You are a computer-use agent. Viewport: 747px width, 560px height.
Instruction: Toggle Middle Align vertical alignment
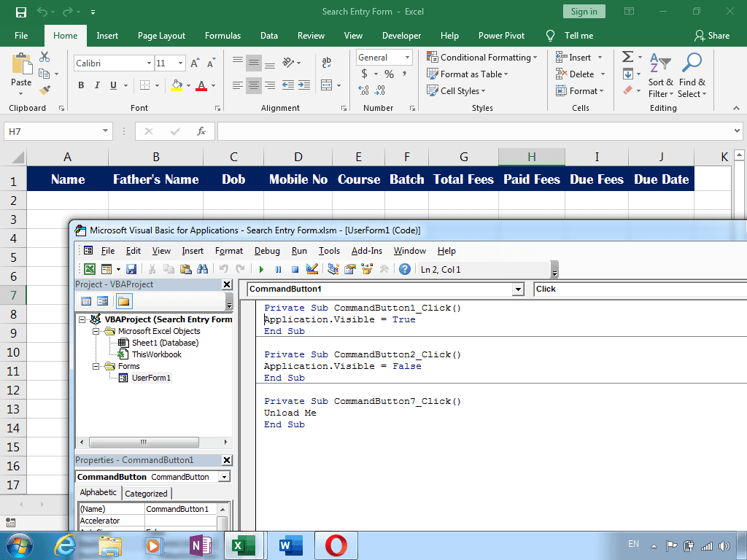tap(254, 63)
